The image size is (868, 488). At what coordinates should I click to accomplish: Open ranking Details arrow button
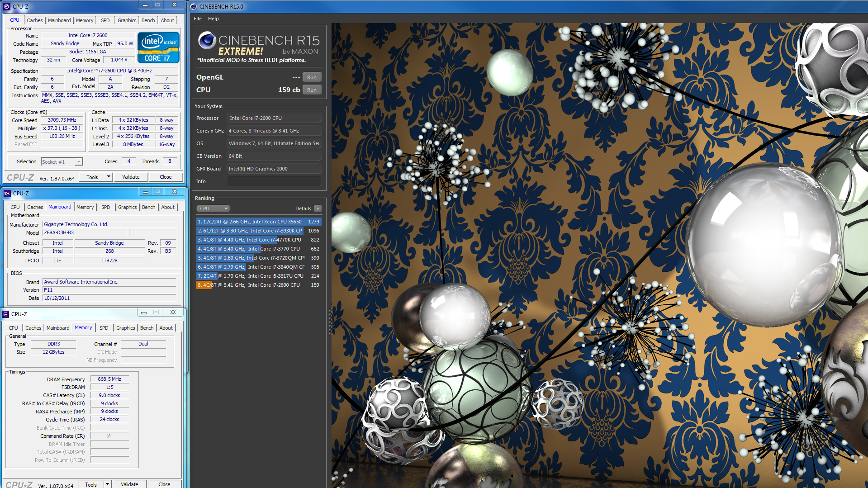[318, 208]
